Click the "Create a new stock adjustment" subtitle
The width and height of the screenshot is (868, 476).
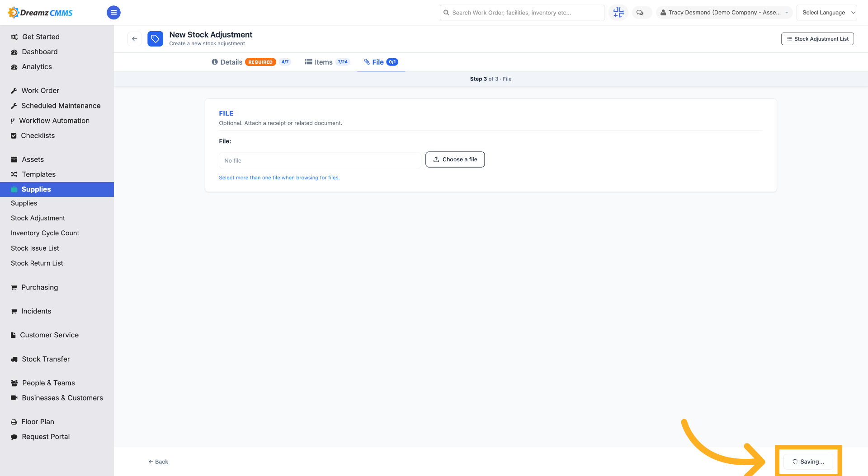(x=207, y=43)
